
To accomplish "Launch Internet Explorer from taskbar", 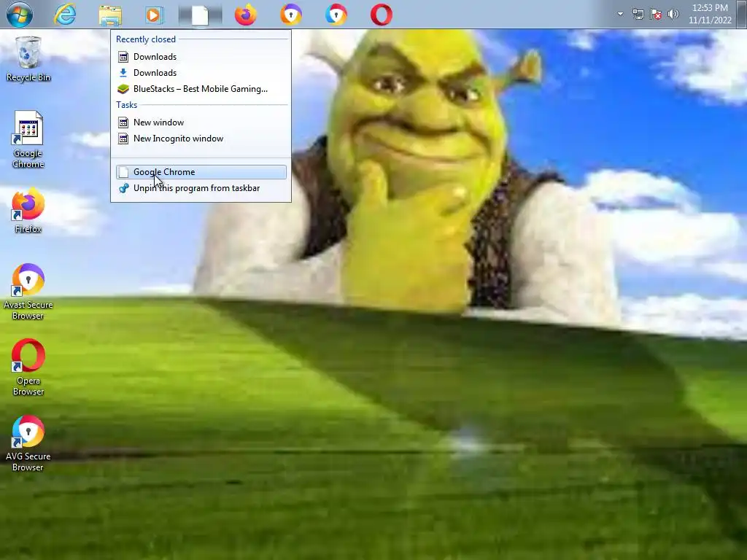I will (65, 15).
